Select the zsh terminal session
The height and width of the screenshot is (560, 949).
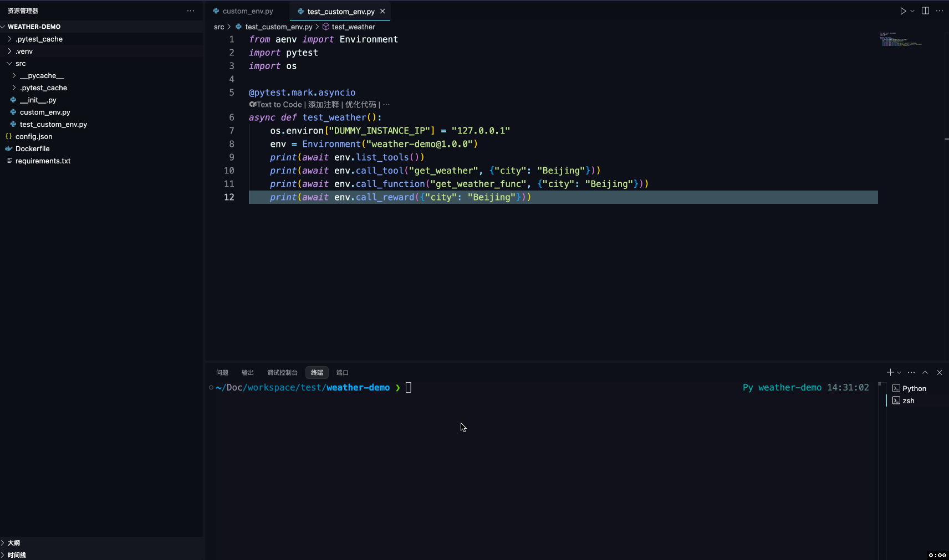(x=908, y=400)
